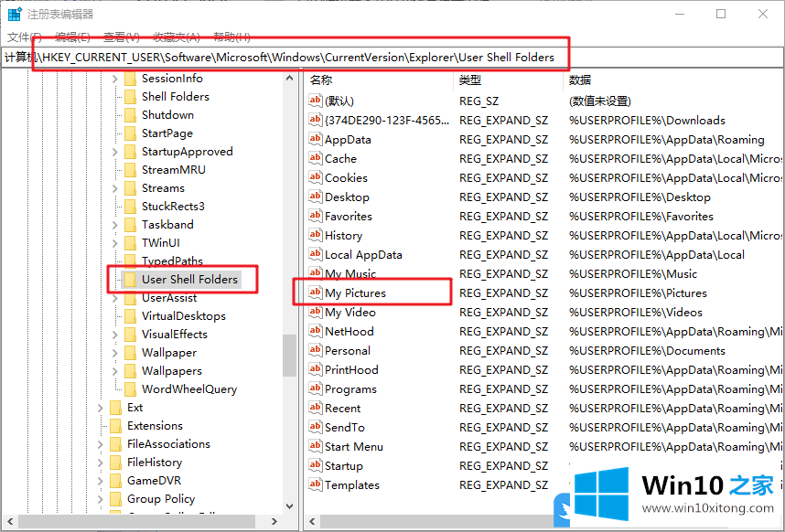Viewport: 785px width, 532px height.
Task: Expand the Wallpaper key
Action: (114, 353)
